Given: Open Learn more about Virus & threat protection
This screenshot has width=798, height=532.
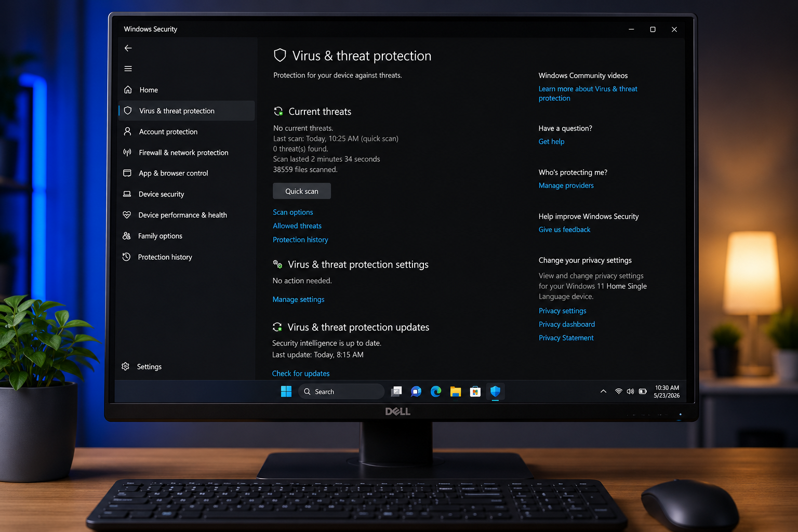Looking at the screenshot, I should 588,94.
